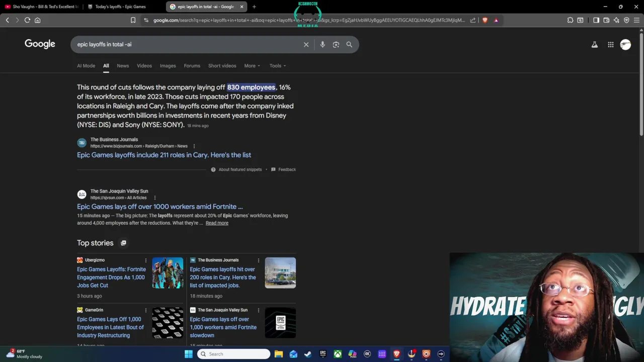Close the Epic layoffs Google tab
Viewport: 644px width, 362px height.
242,7
